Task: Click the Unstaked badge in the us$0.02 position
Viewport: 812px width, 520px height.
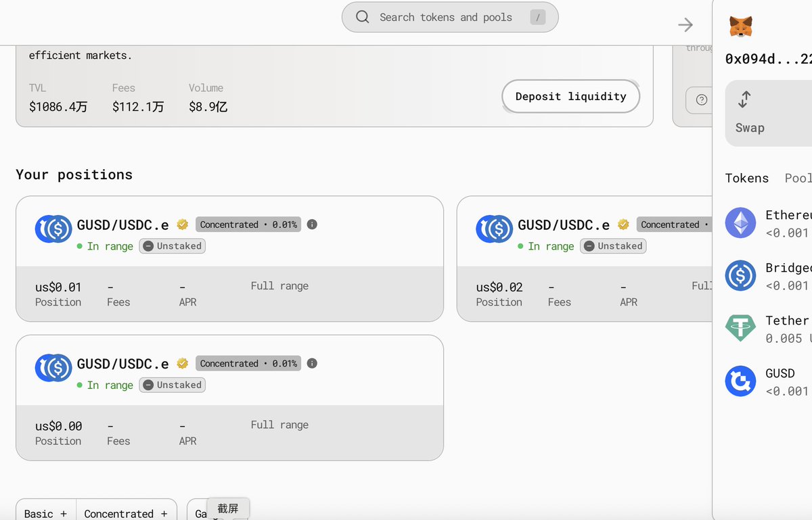Action: pyautogui.click(x=614, y=246)
